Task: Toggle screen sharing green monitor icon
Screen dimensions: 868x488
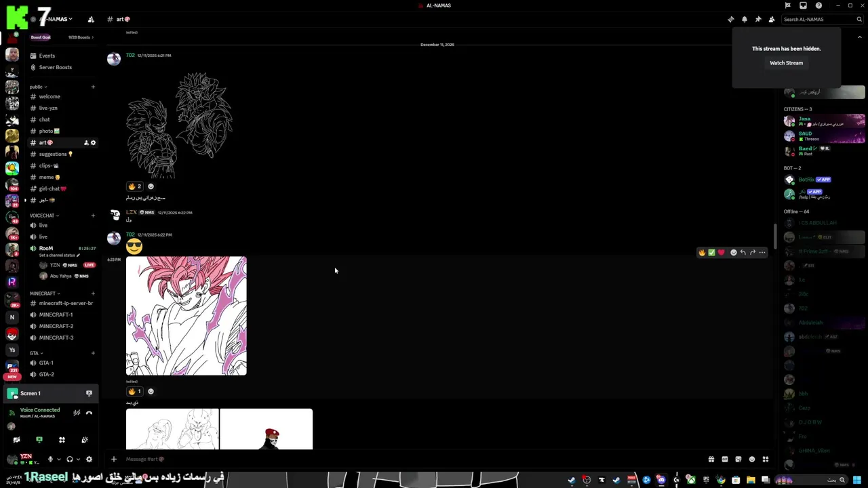Action: click(39, 440)
